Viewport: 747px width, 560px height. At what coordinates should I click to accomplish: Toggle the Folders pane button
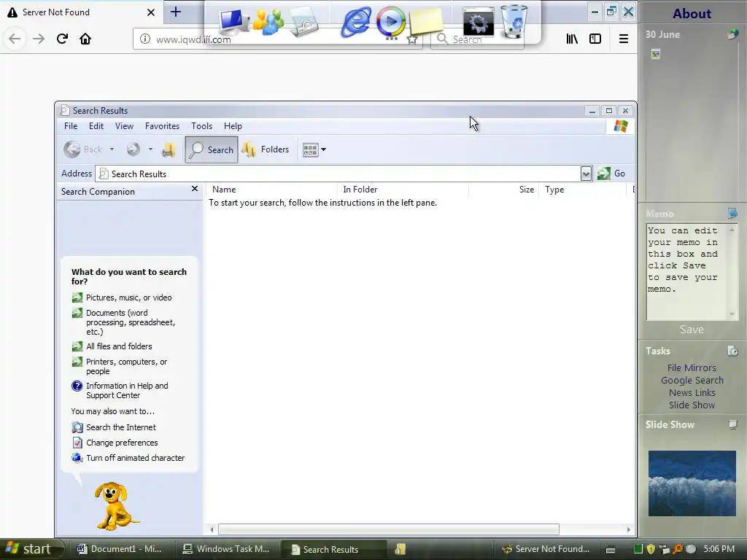pos(266,149)
